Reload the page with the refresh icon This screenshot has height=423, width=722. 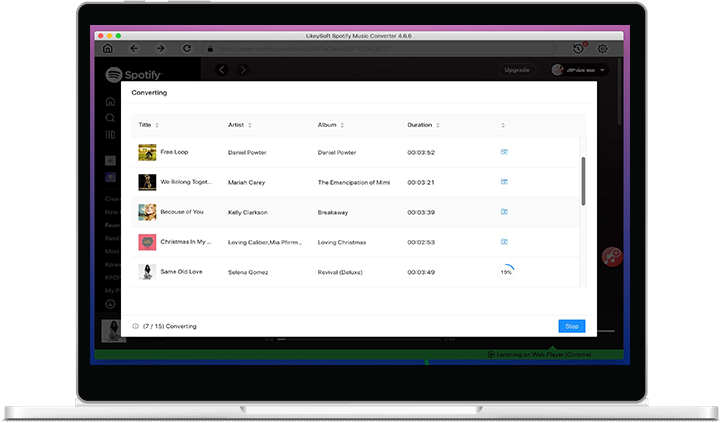pos(186,48)
